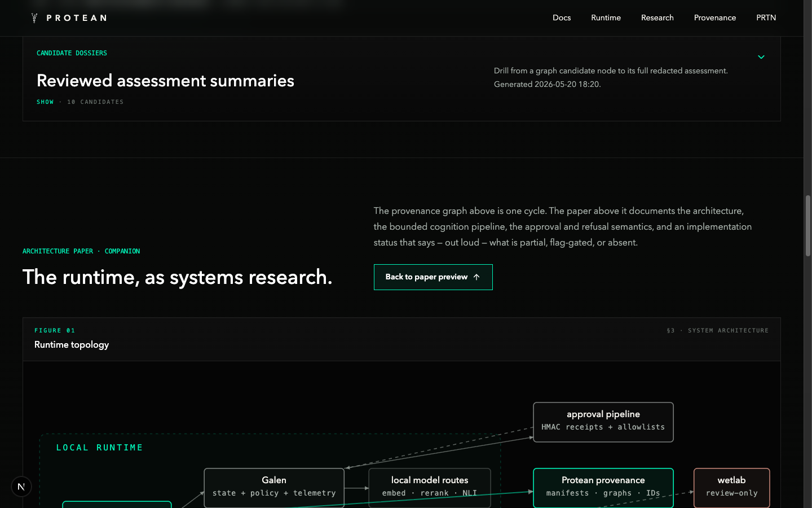This screenshot has height=508, width=812.
Task: Select the Protean provenance node
Action: (x=603, y=488)
